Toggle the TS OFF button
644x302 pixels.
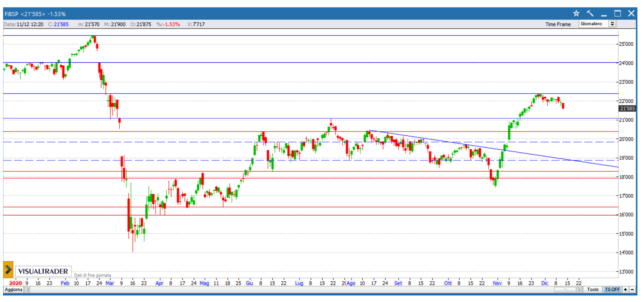[612, 290]
